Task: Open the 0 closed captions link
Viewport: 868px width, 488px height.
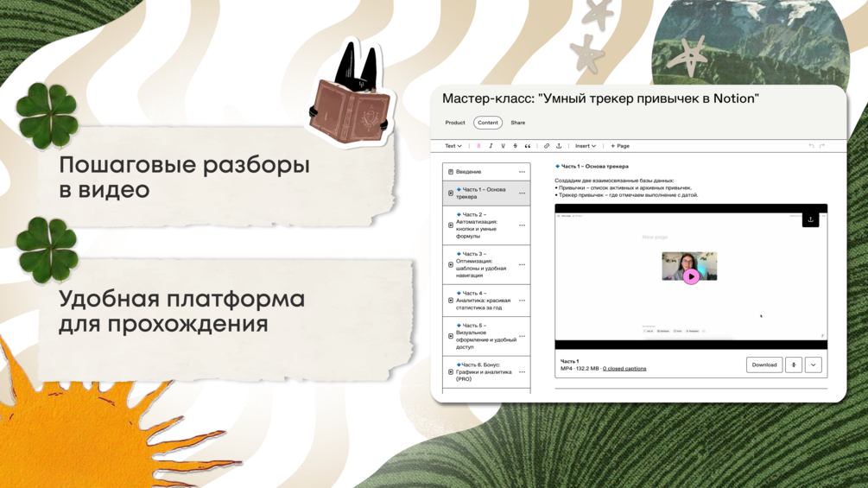Action: pyautogui.click(x=624, y=369)
